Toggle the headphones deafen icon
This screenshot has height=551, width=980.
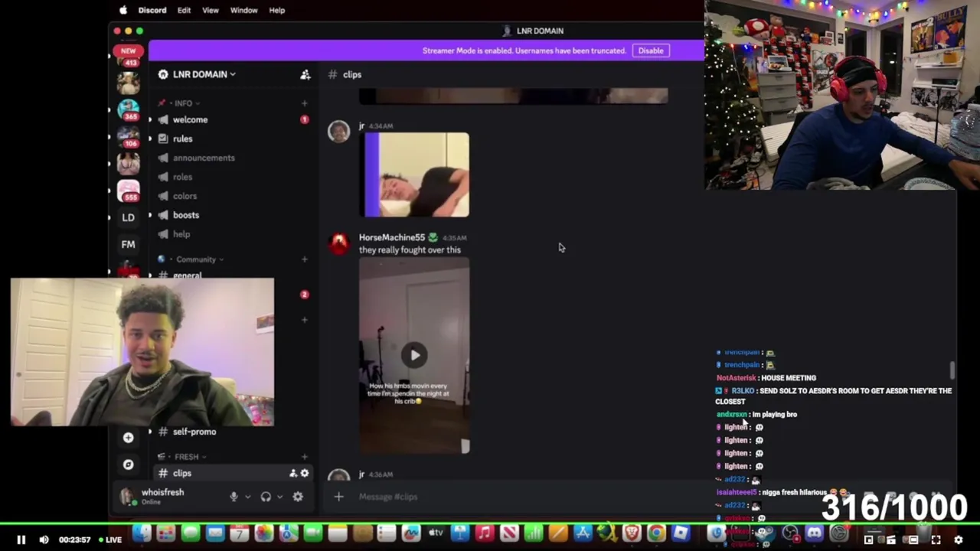266,497
